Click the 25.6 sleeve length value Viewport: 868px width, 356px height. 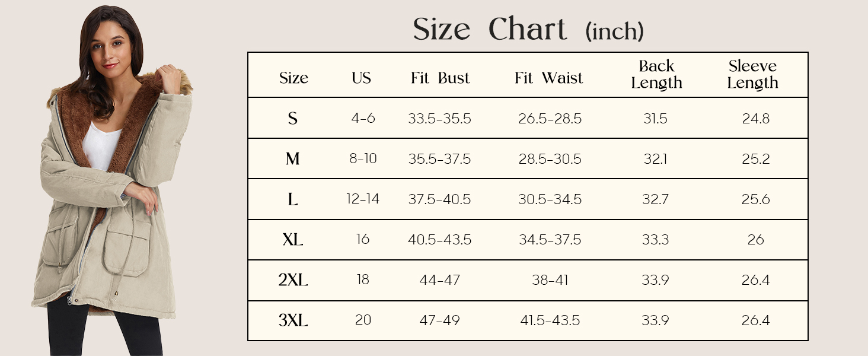755,199
